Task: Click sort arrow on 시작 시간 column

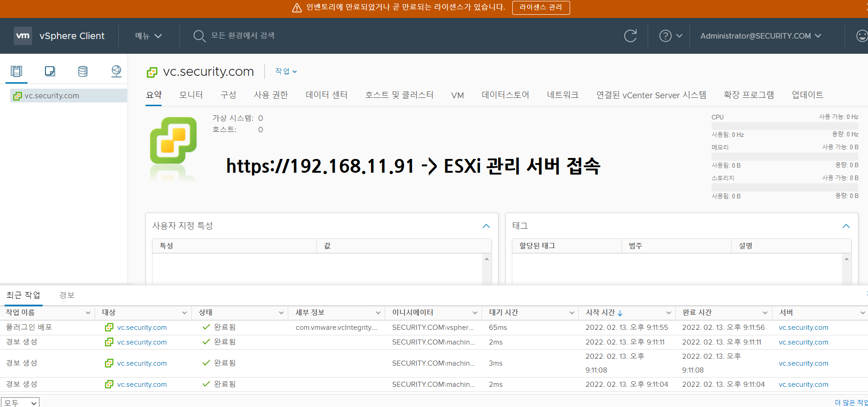Action: click(620, 313)
